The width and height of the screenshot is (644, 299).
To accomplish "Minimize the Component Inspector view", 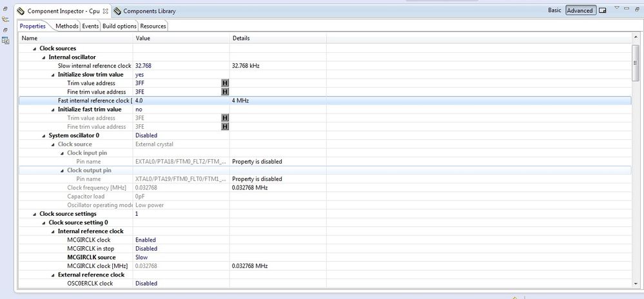I will point(627,8).
